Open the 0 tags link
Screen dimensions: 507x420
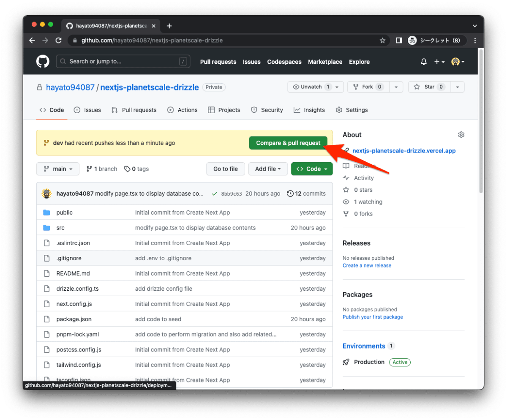(x=136, y=169)
